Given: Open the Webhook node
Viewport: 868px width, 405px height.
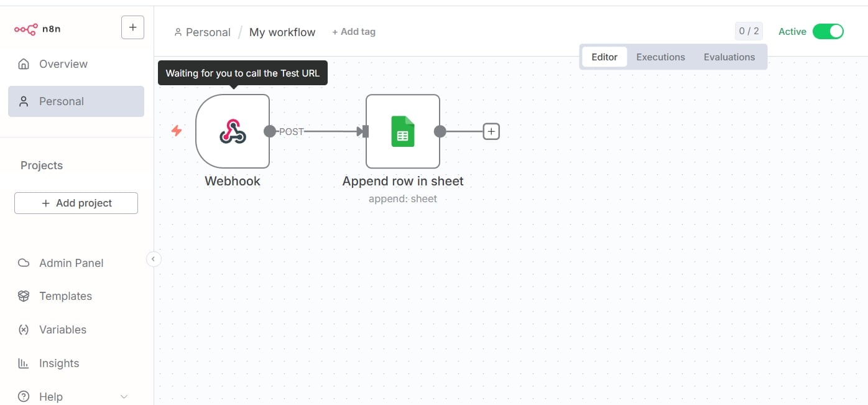Looking at the screenshot, I should point(233,131).
